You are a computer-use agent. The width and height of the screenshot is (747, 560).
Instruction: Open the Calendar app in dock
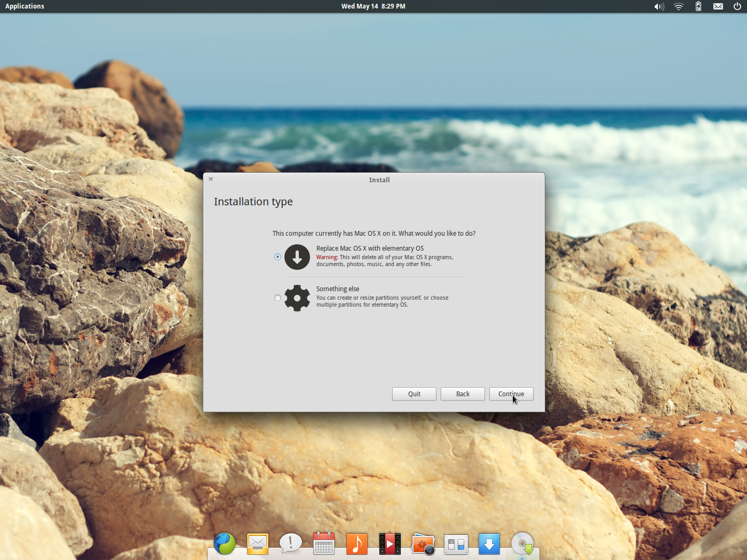point(324,543)
